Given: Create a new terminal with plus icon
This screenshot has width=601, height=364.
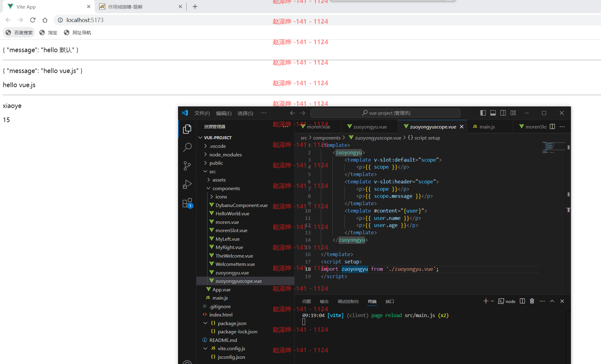Looking at the screenshot, I should click(x=486, y=301).
